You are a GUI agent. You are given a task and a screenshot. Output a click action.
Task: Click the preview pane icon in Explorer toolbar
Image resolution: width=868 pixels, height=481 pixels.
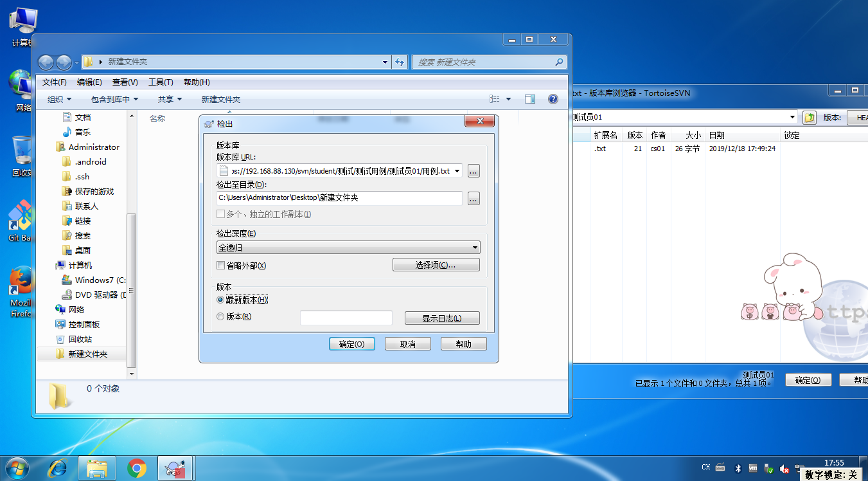pyautogui.click(x=530, y=98)
